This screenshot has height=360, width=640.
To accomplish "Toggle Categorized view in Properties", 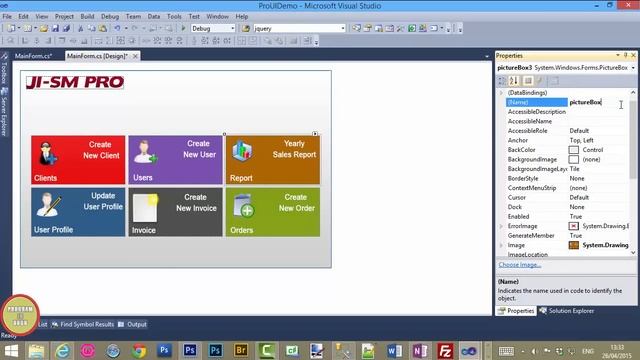I will click(502, 81).
